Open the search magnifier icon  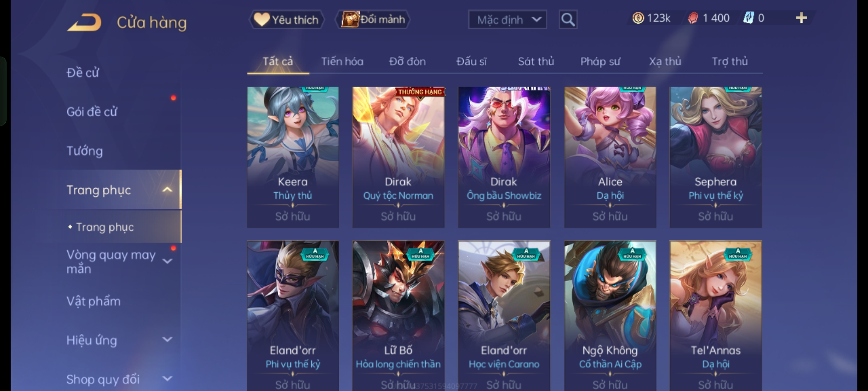point(568,20)
